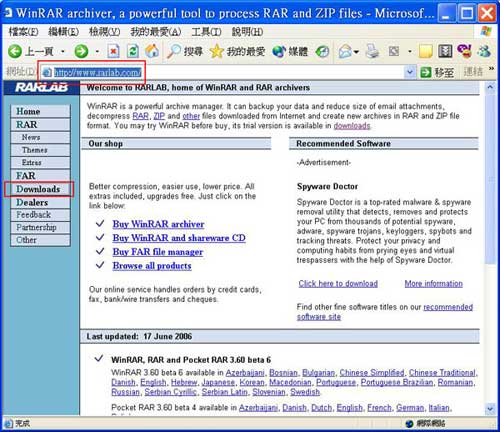Select FAR in the sidebar navigation

click(40, 176)
